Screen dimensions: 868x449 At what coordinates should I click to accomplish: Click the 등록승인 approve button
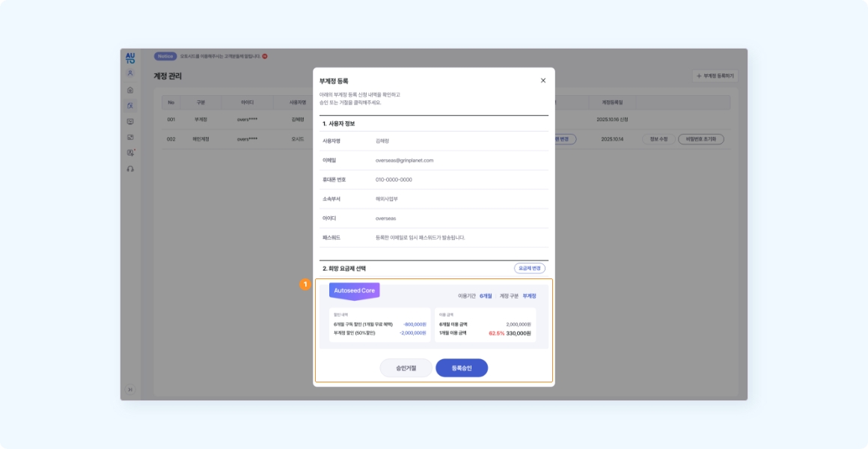point(462,368)
